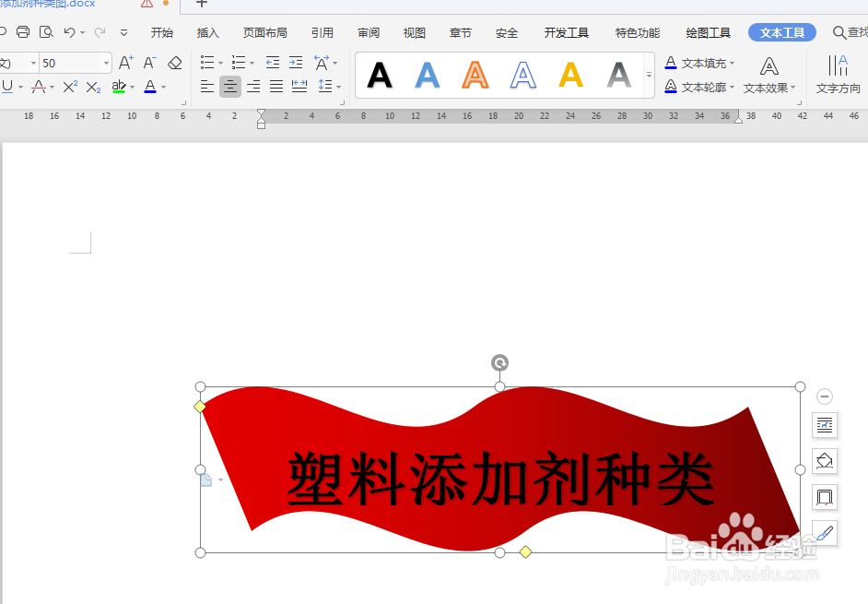868x604 pixels.
Task: Click the print icon in quick access toolbar
Action: click(x=23, y=32)
